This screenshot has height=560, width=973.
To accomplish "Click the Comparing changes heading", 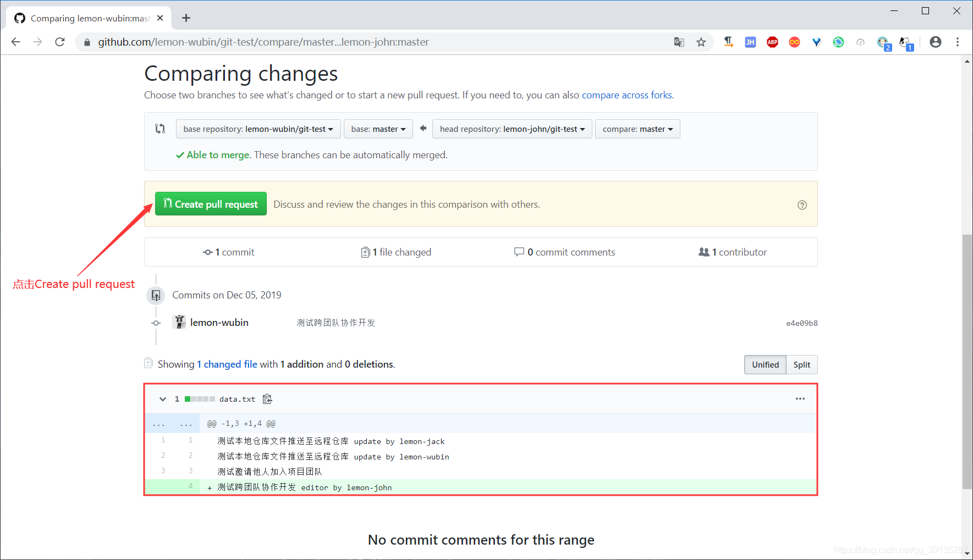I will [241, 74].
